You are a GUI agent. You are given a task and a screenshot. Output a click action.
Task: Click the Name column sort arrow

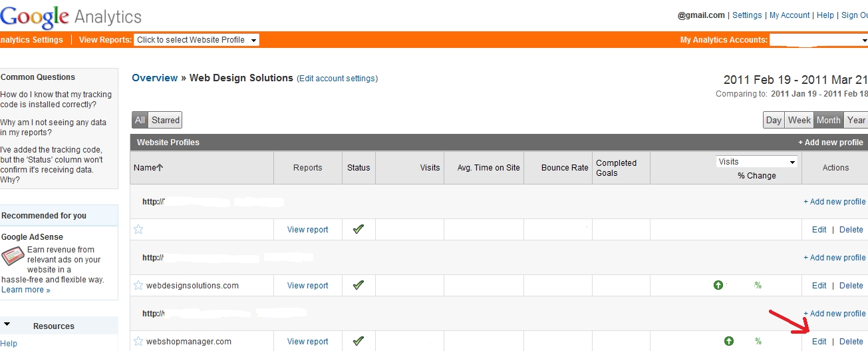pos(160,168)
